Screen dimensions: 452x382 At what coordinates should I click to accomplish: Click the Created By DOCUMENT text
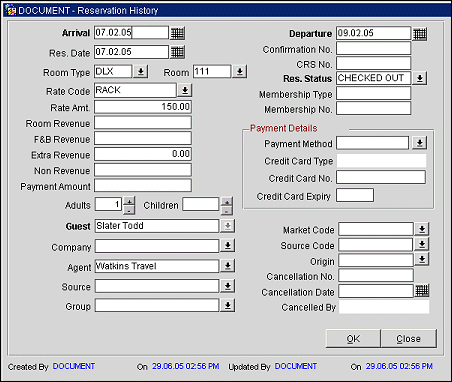pyautogui.click(x=74, y=366)
